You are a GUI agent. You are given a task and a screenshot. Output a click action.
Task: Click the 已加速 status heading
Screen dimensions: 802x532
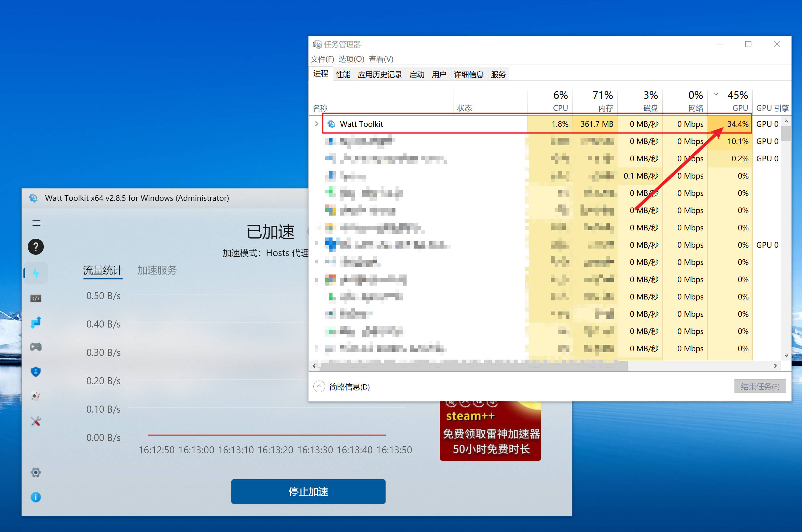[x=271, y=232]
